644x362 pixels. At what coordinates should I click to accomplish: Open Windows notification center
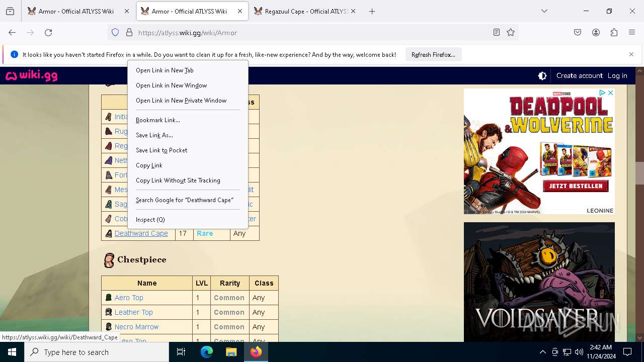click(627, 352)
